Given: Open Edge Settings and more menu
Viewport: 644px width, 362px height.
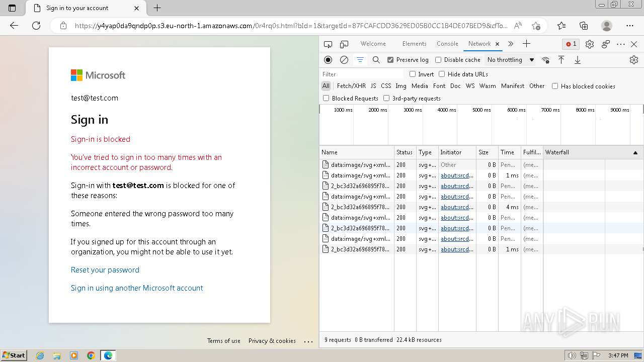Looking at the screenshot, I should point(630,26).
